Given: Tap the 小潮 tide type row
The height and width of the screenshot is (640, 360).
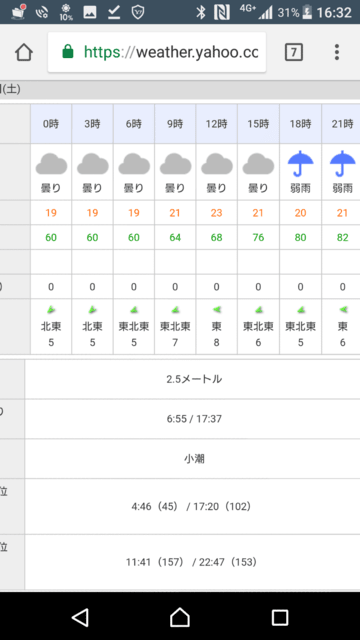Looking at the screenshot, I should (192, 459).
